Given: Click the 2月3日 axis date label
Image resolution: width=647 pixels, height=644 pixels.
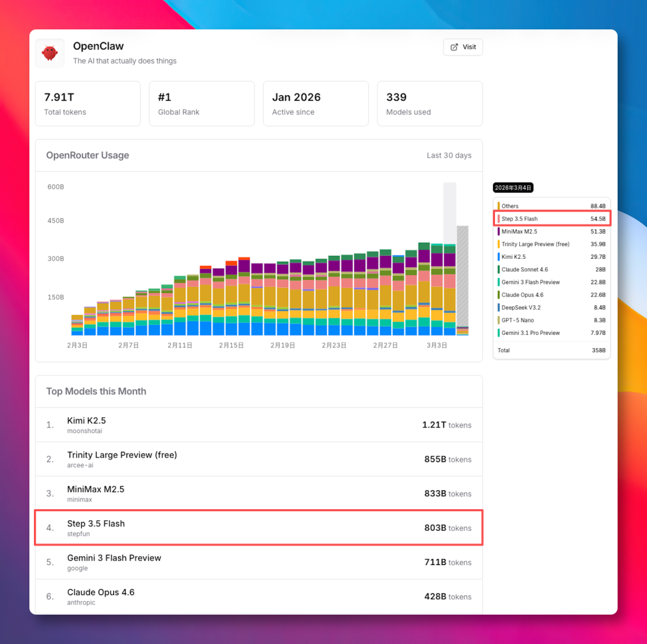Looking at the screenshot, I should 77,345.
